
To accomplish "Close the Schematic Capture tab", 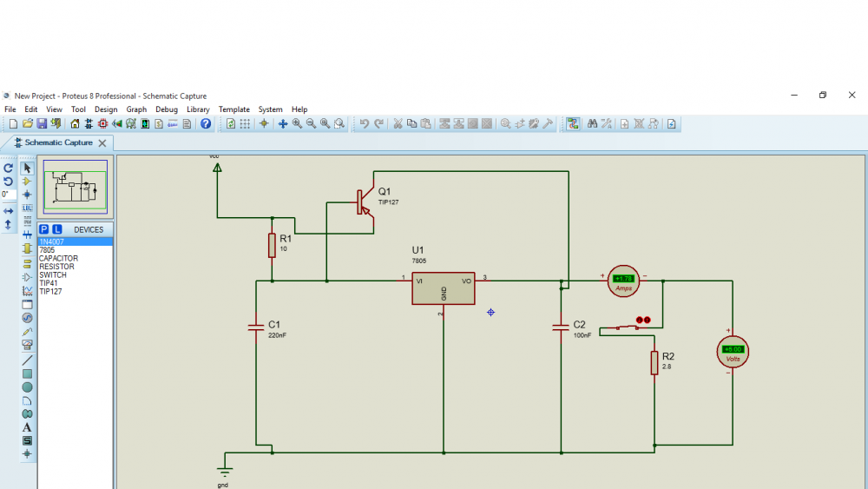I will [x=102, y=143].
